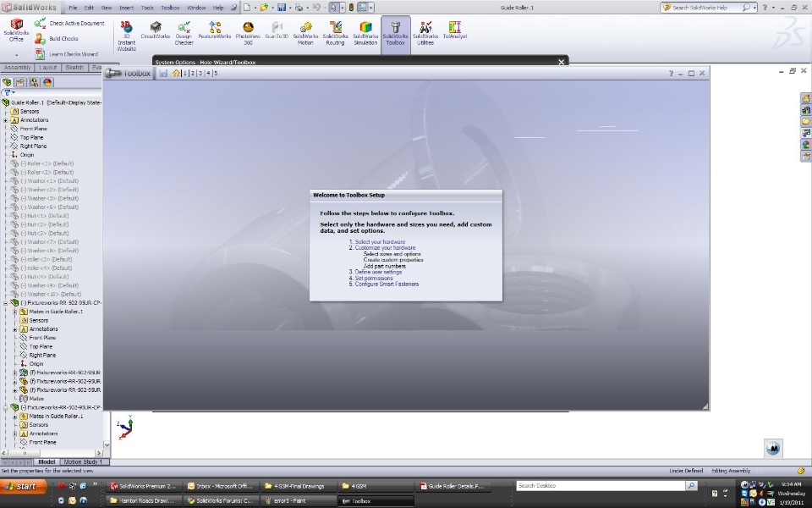Activate the FeatureWorks add-in

coord(214,30)
